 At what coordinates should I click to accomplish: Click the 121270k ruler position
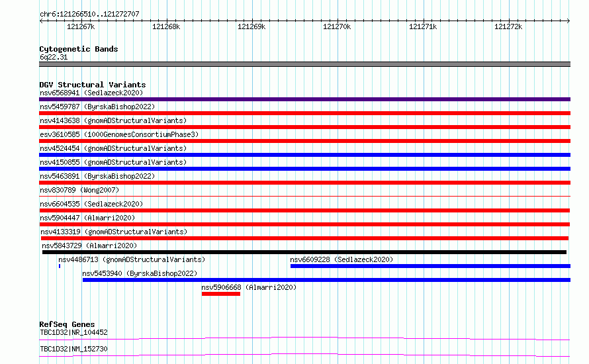click(x=337, y=26)
